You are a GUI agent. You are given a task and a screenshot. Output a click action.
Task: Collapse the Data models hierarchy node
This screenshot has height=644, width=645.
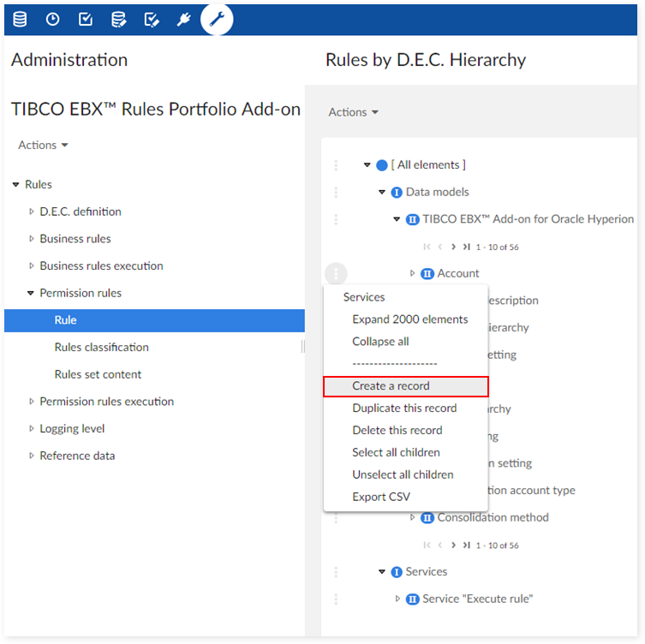(382, 192)
